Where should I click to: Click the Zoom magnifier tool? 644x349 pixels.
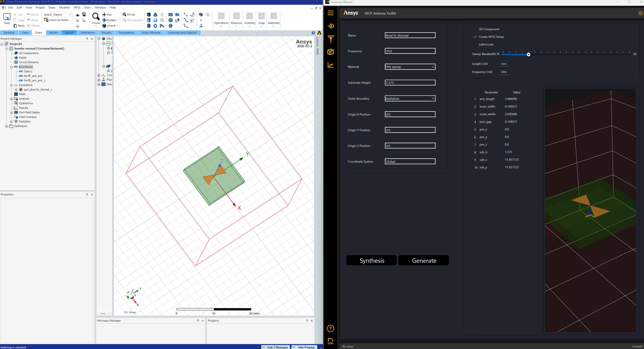point(96,17)
